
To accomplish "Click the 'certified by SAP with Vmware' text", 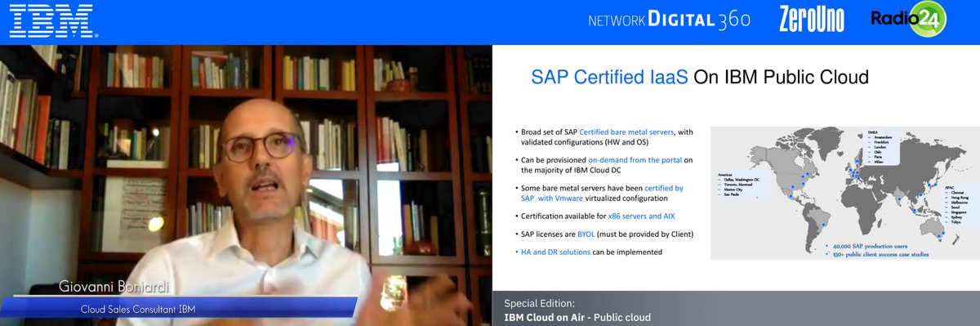I will [602, 193].
